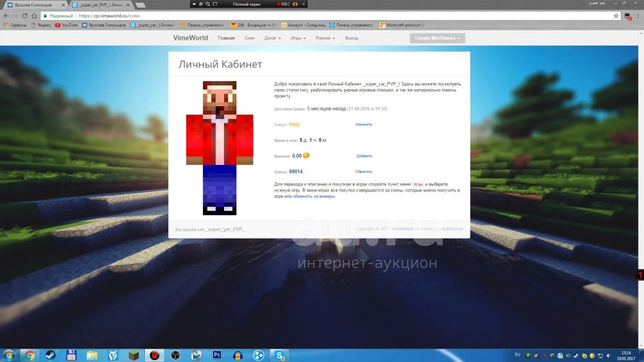Switch to the Ярослав Голомидов VK tab
644x362 pixels.
tap(34, 5)
